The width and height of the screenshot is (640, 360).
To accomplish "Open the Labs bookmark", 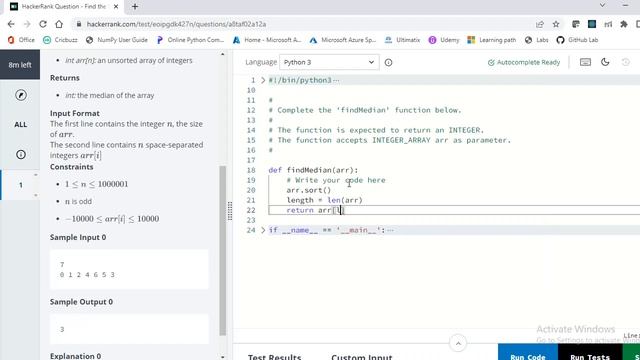I will (536, 40).
